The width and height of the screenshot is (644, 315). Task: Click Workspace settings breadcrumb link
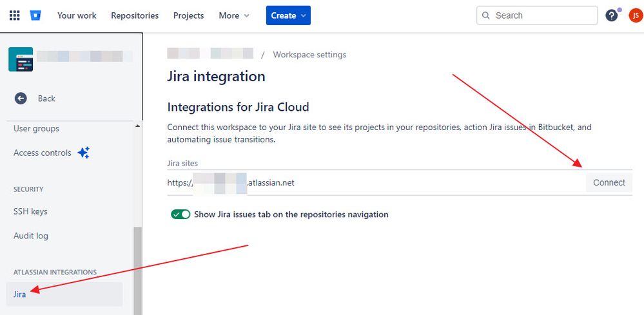pos(309,55)
